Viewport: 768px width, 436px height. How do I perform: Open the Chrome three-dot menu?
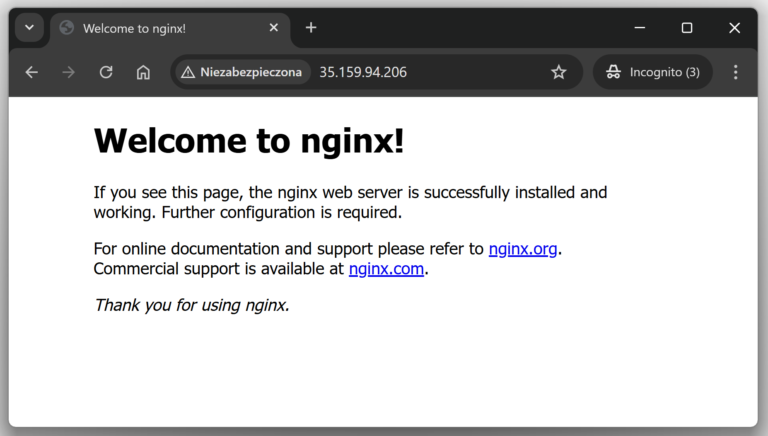[735, 73]
